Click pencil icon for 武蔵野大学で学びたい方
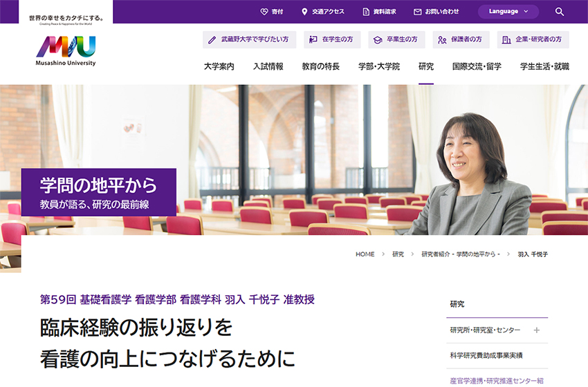This screenshot has width=588, height=387. [x=212, y=39]
